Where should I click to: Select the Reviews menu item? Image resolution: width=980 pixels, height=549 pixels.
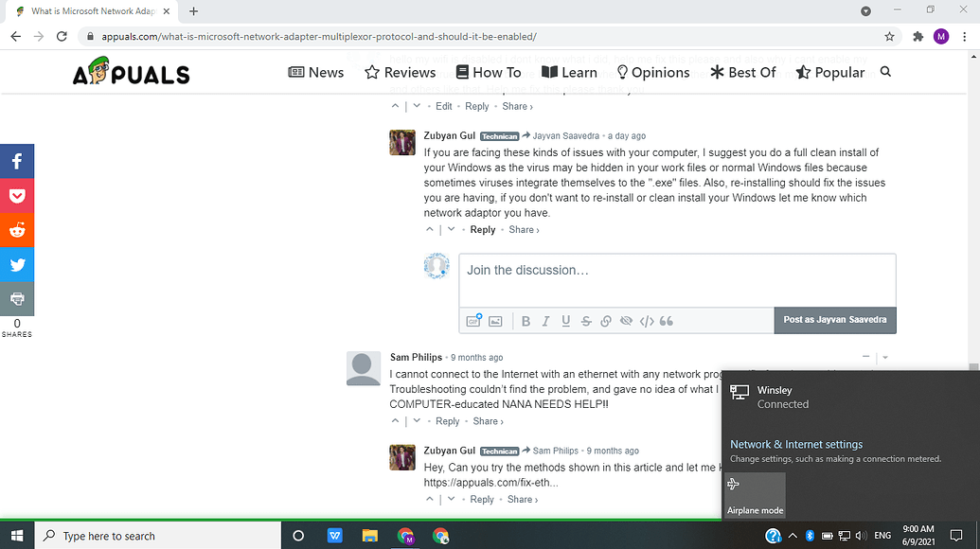coord(400,72)
